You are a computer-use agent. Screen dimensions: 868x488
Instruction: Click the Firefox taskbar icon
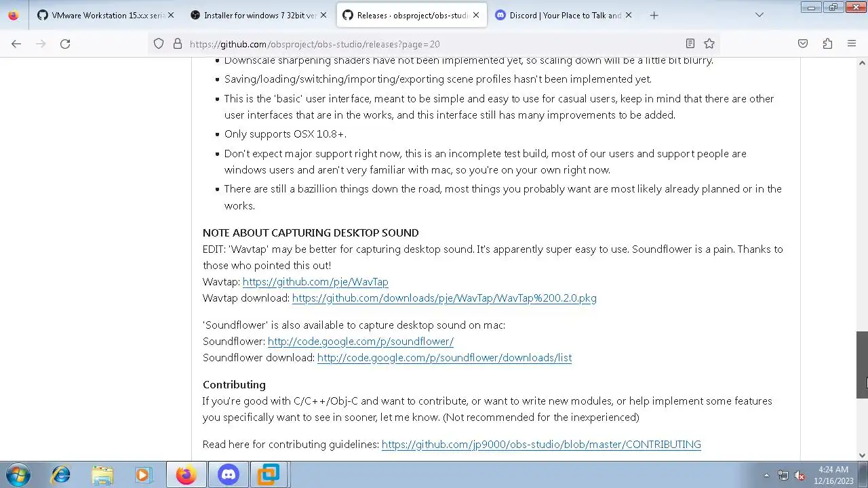[186, 474]
